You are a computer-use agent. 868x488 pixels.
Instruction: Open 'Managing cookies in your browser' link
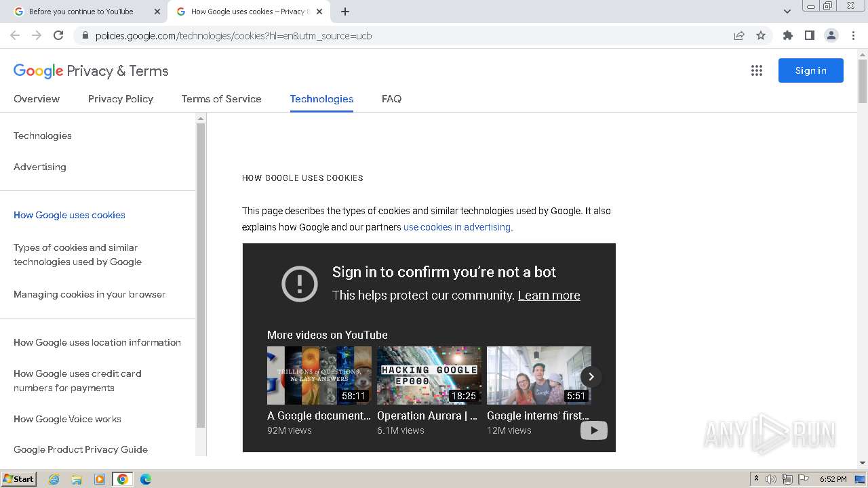(90, 294)
